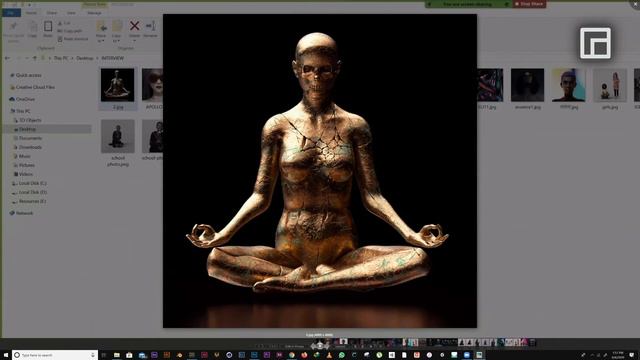
Task: Select Music in navigation pane
Action: (x=24, y=156)
